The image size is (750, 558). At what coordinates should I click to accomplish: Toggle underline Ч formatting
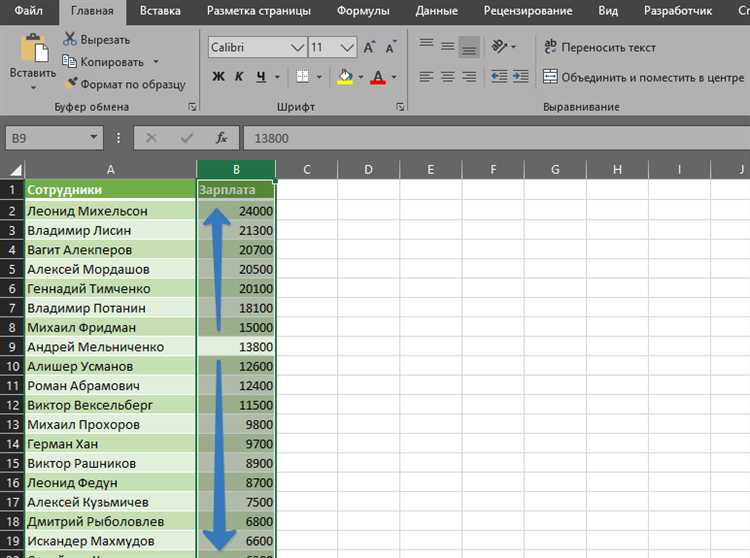(x=261, y=77)
